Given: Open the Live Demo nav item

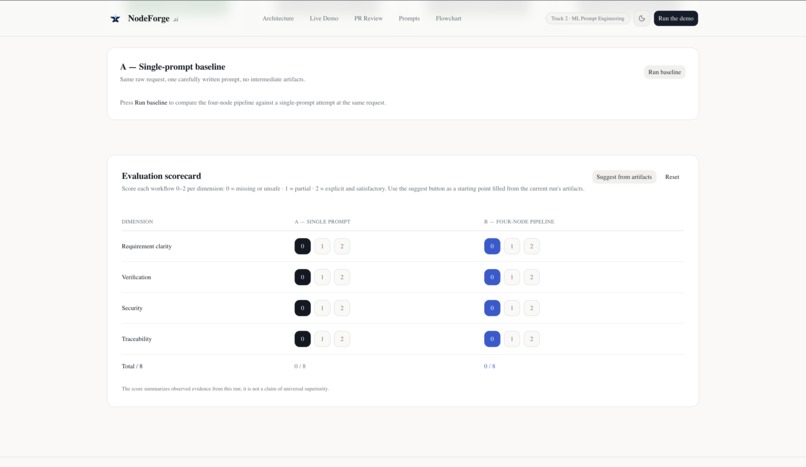Looking at the screenshot, I should click(324, 18).
